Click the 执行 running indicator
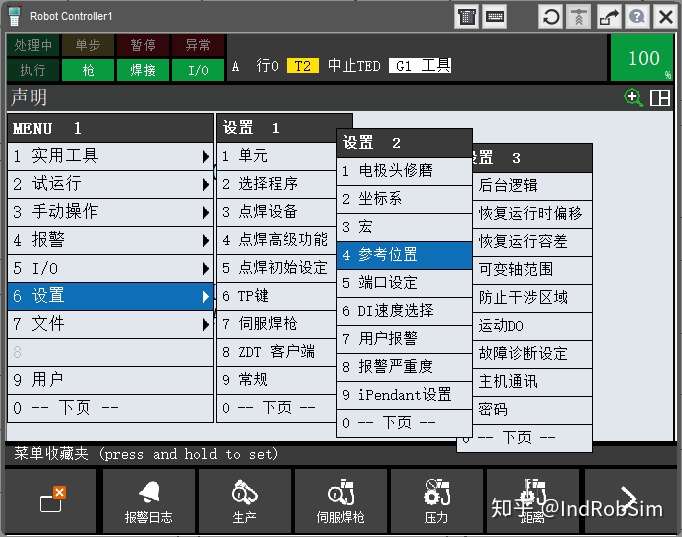 pyautogui.click(x=33, y=70)
